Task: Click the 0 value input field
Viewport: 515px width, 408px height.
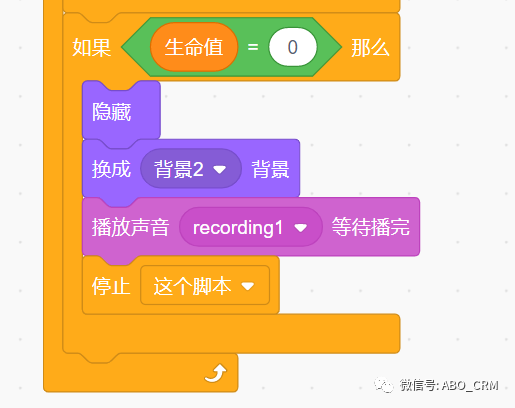Action: tap(293, 47)
